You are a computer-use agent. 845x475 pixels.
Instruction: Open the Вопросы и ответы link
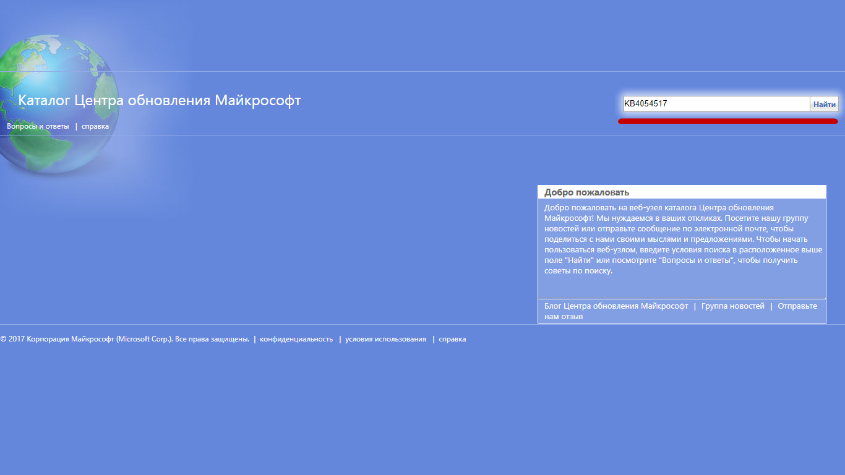[38, 126]
